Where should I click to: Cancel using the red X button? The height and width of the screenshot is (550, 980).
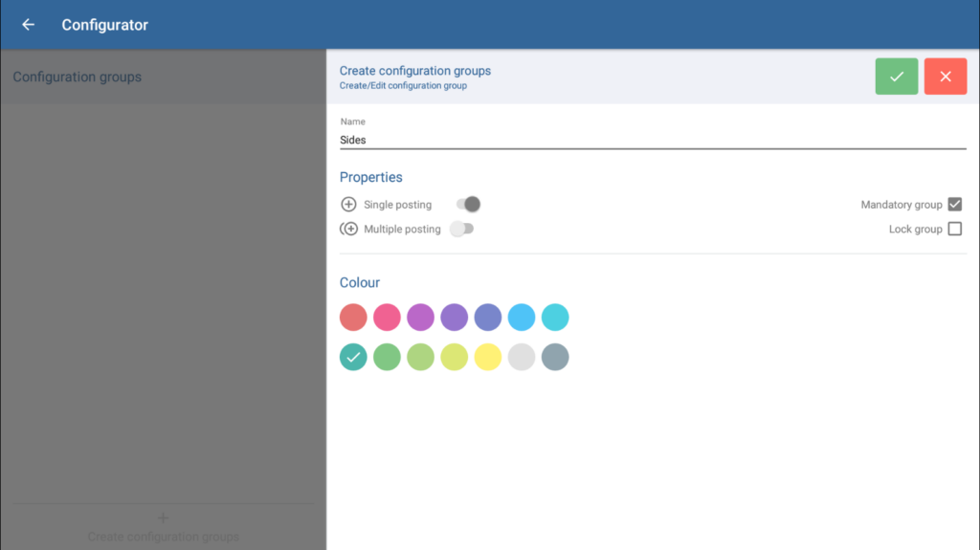click(x=945, y=77)
